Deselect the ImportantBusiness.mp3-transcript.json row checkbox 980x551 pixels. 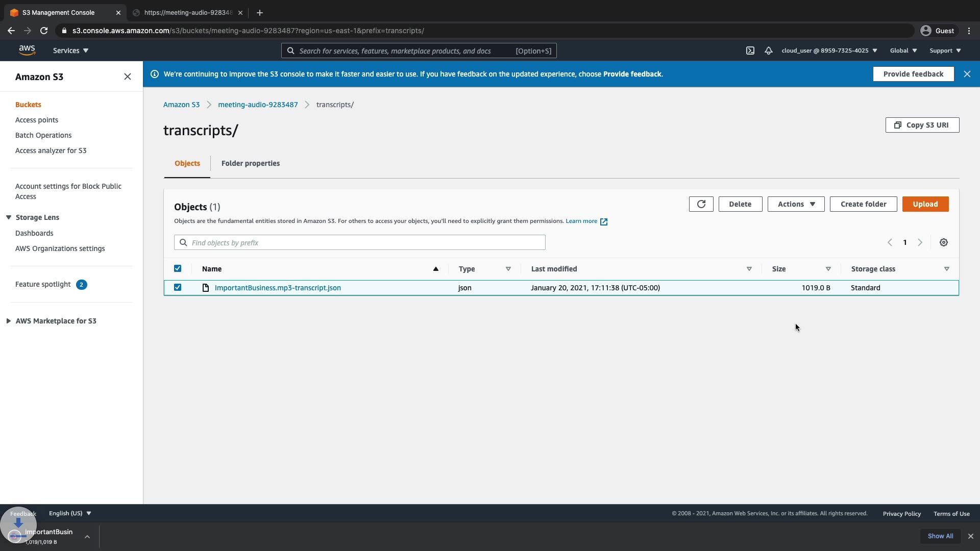[178, 287]
